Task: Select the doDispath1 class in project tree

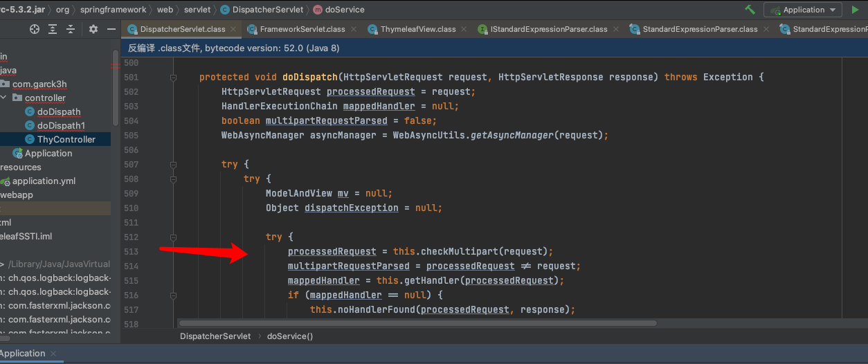Action: (61, 125)
